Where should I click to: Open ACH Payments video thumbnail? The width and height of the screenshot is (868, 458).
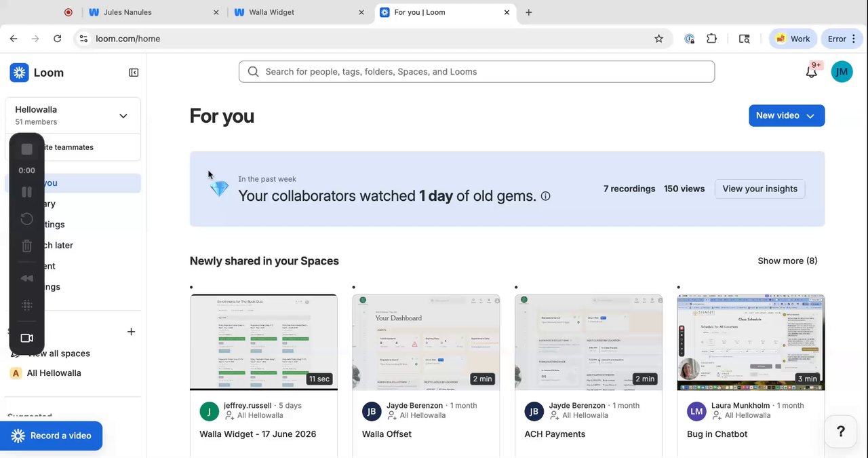(x=589, y=342)
